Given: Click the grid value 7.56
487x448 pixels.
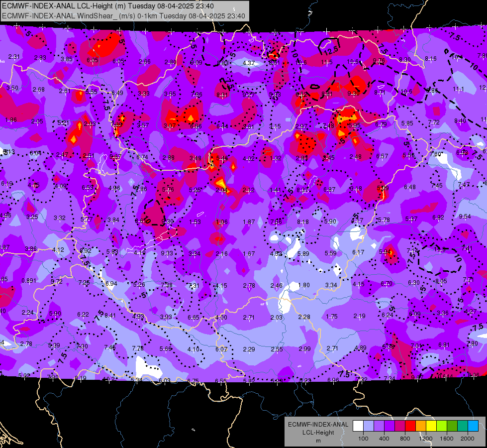Looking at the screenshot, I should point(276,222).
